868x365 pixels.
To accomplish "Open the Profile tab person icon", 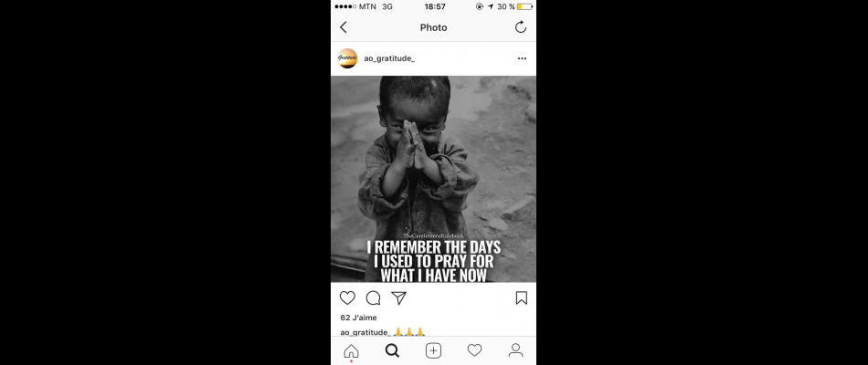I will [515, 350].
